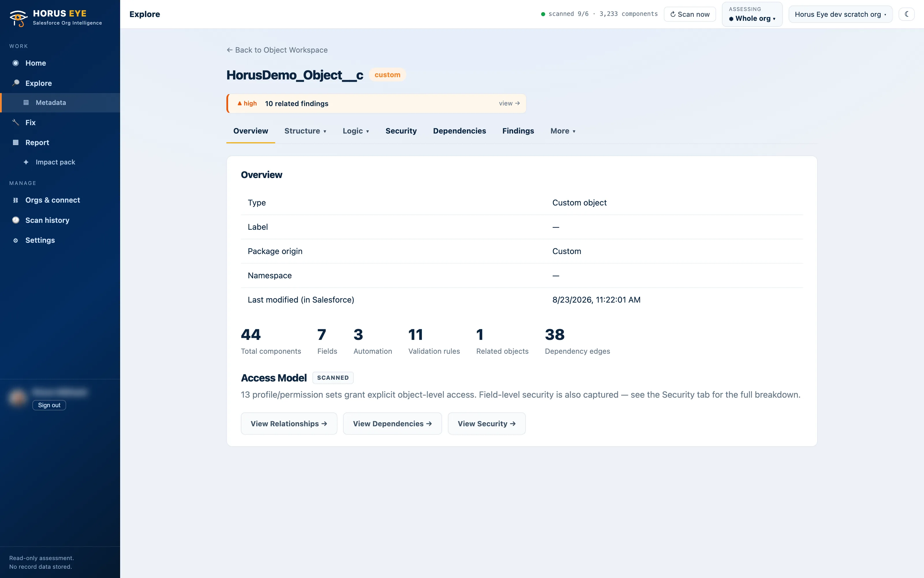
Task: Expand the Logic tab menu
Action: [x=356, y=131]
